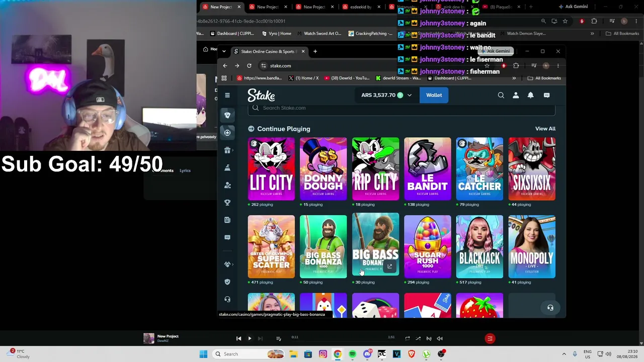This screenshot has width=644, height=362.
Task: Click View All for Continue Playing
Action: [x=545, y=129]
